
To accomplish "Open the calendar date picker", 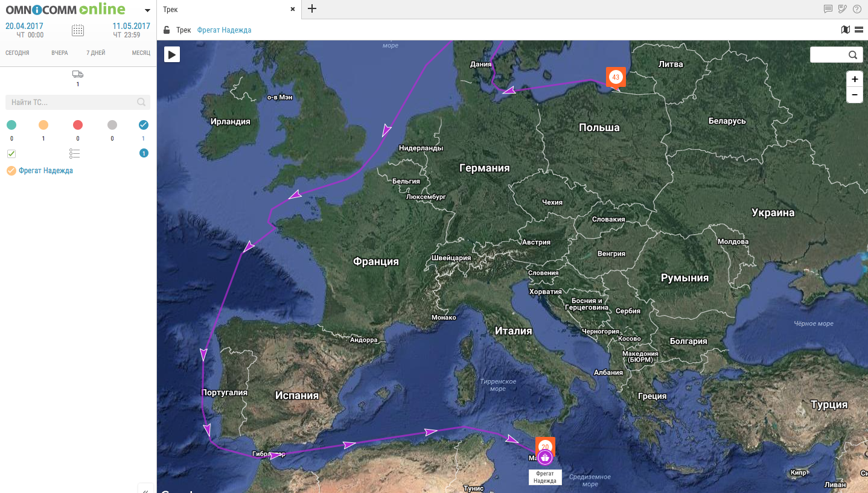I will [78, 30].
